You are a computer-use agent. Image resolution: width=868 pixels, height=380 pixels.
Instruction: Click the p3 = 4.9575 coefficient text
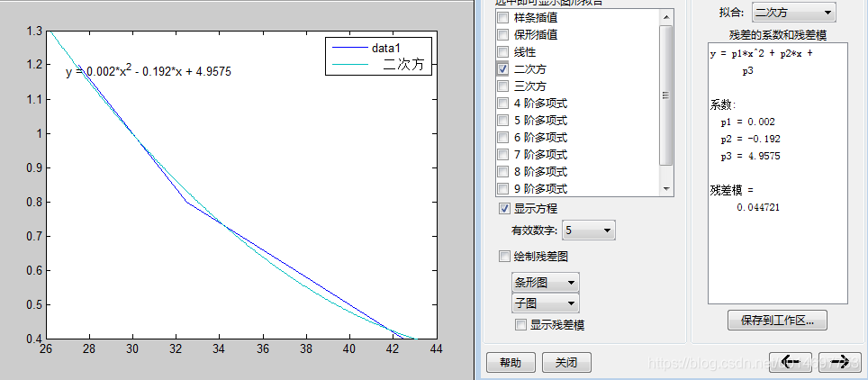point(750,156)
